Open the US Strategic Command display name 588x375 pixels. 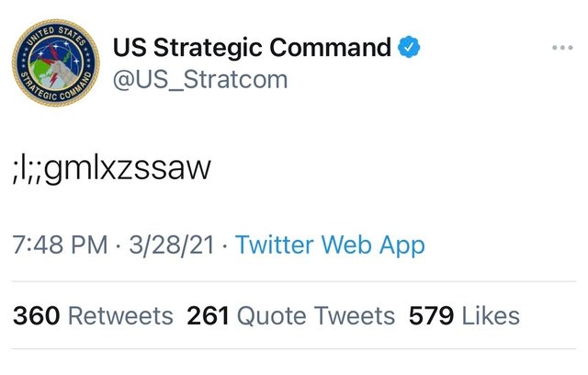pyautogui.click(x=252, y=47)
